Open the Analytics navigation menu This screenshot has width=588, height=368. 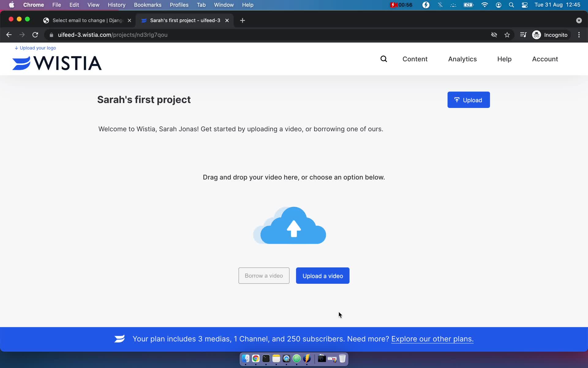coord(462,59)
